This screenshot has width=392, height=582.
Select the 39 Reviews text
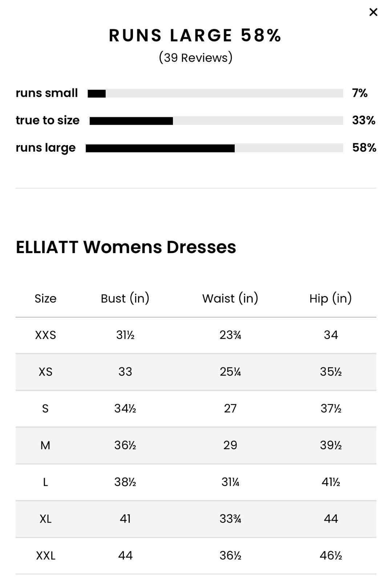pos(195,58)
